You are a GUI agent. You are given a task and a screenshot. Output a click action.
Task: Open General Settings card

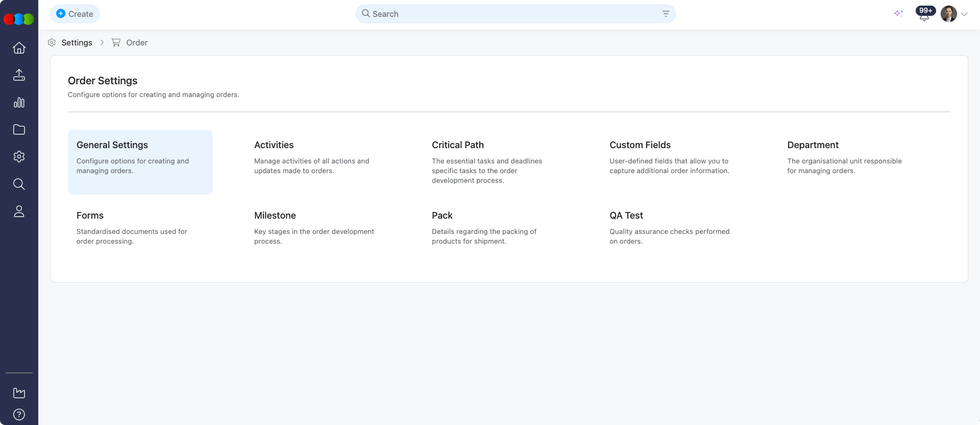[x=140, y=162]
